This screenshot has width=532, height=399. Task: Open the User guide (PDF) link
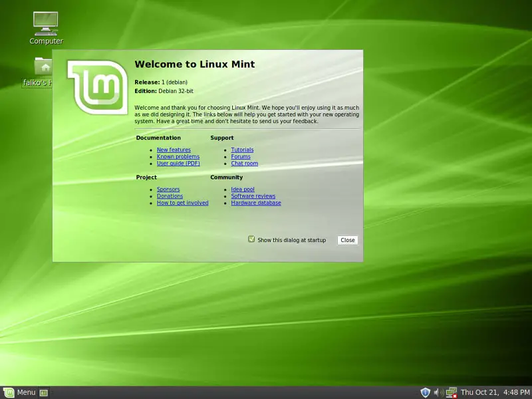click(178, 163)
